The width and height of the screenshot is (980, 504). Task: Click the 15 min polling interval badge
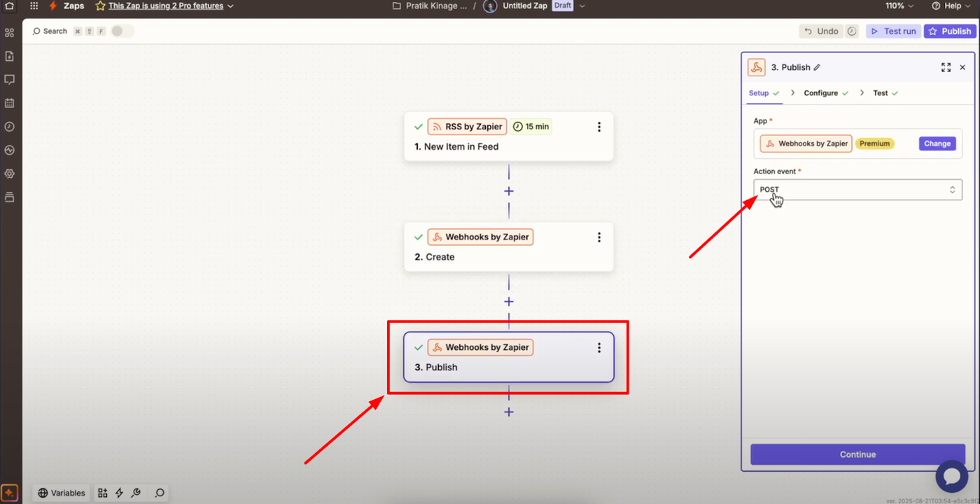pos(531,127)
